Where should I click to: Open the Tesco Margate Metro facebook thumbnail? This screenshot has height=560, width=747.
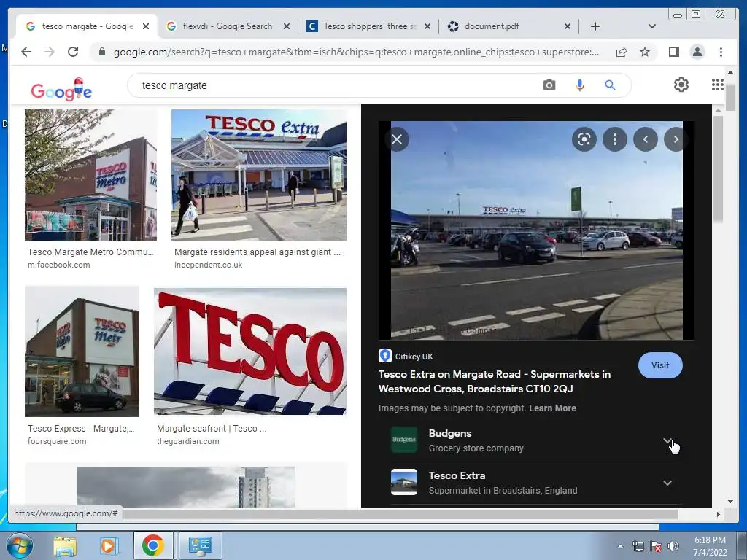pos(90,175)
